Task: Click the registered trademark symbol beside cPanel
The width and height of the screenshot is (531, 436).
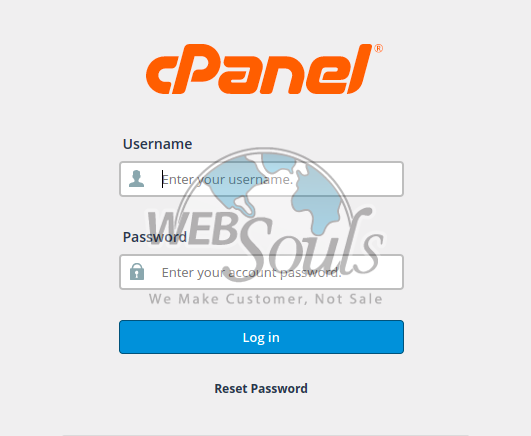Action: click(x=378, y=48)
